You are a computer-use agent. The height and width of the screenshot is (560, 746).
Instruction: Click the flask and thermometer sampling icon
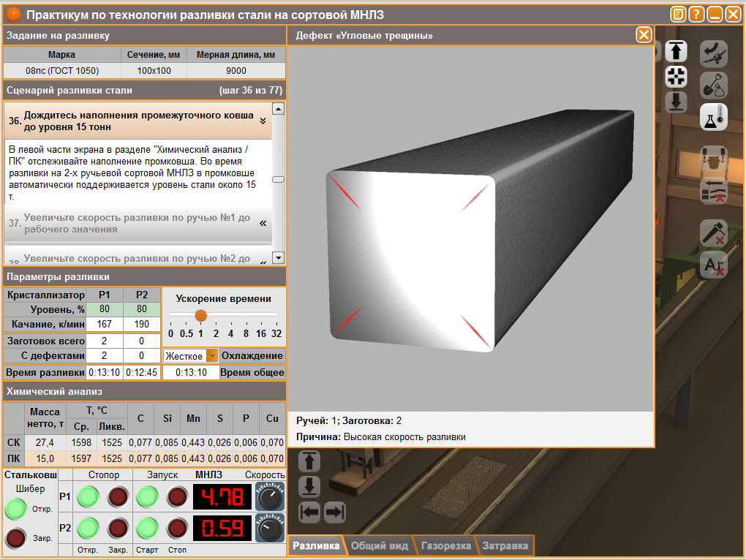coord(713,117)
